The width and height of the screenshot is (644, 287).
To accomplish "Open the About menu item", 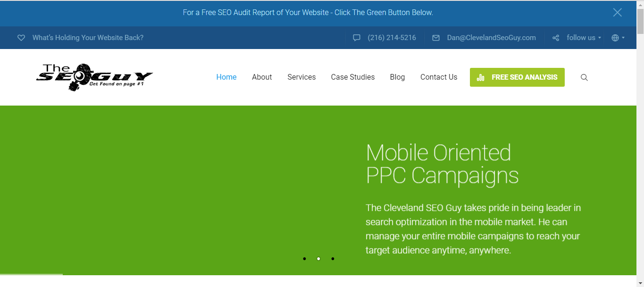I will pos(262,77).
